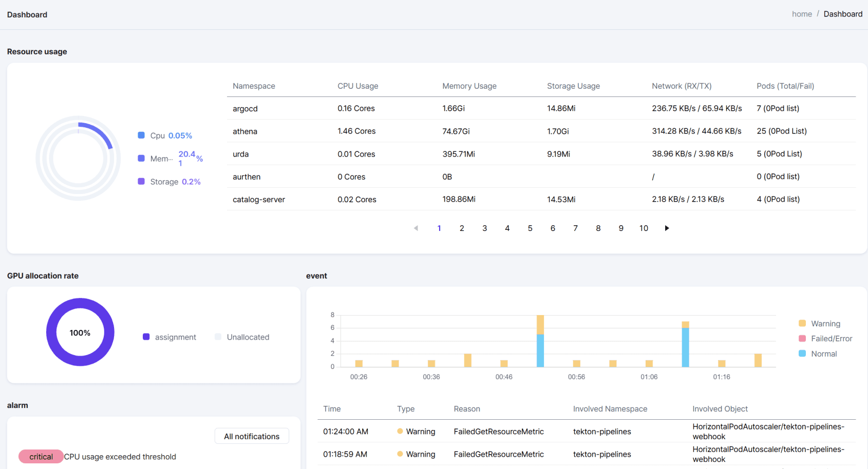868x469 pixels.
Task: Click the 01:24:00 AM event time
Action: pos(346,432)
